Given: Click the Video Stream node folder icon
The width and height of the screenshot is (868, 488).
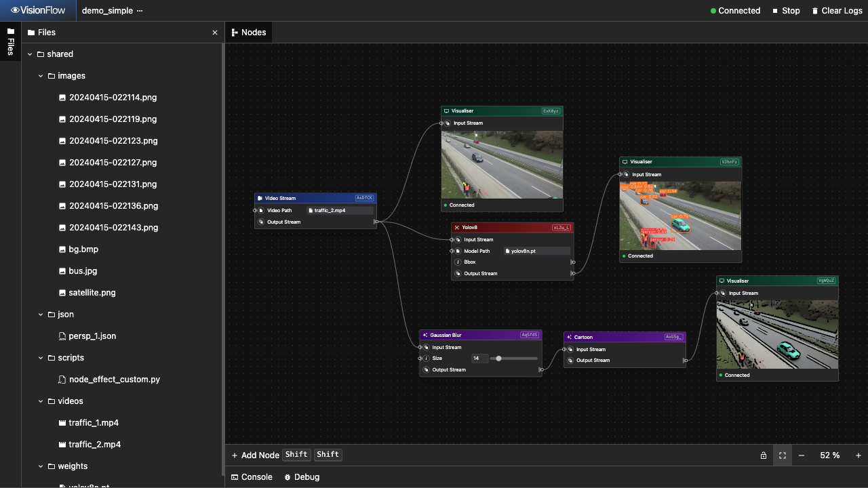Looking at the screenshot, I should [260, 199].
